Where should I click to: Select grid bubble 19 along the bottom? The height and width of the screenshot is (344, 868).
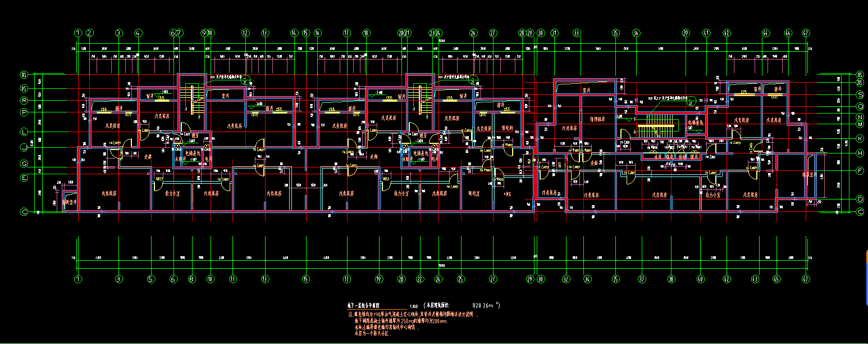pyautogui.click(x=379, y=279)
